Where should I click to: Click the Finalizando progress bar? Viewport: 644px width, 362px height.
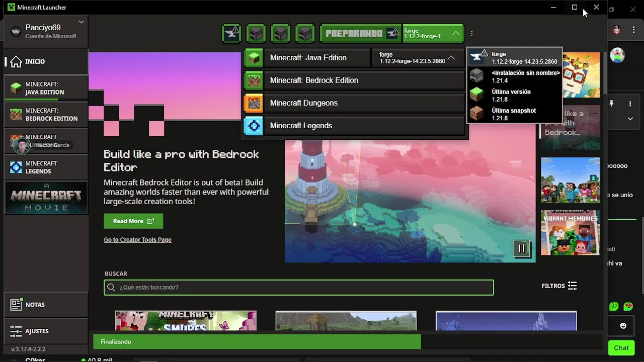click(347, 342)
